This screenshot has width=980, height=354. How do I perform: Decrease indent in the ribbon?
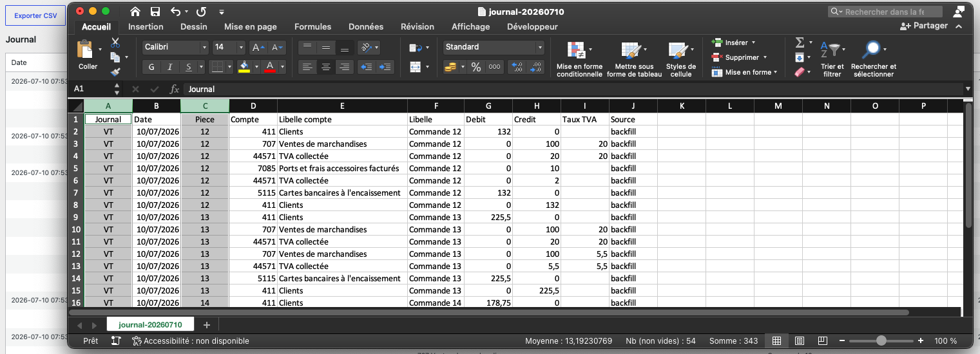pos(367,67)
